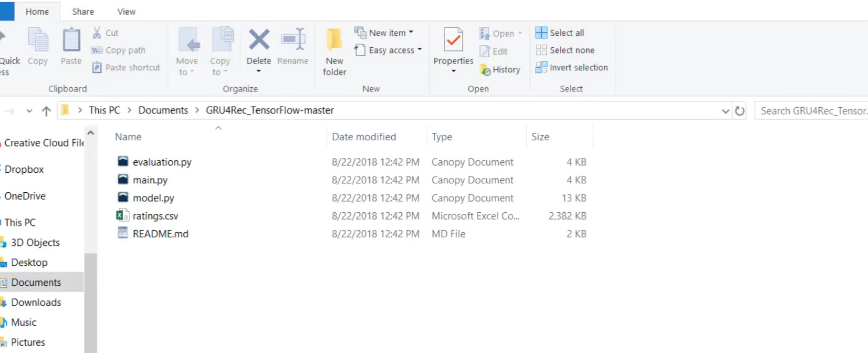The width and height of the screenshot is (868, 353).
Task: Click the New folder icon
Action: tap(334, 40)
